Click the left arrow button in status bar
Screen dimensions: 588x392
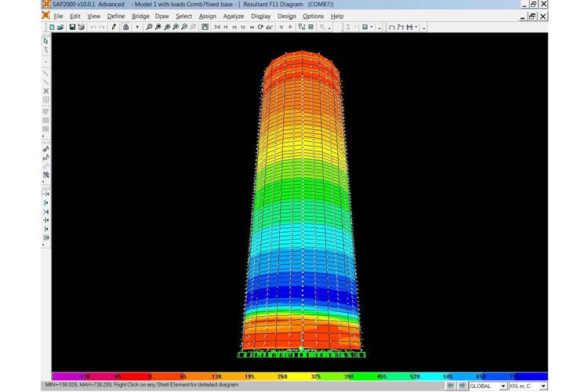coord(451,386)
